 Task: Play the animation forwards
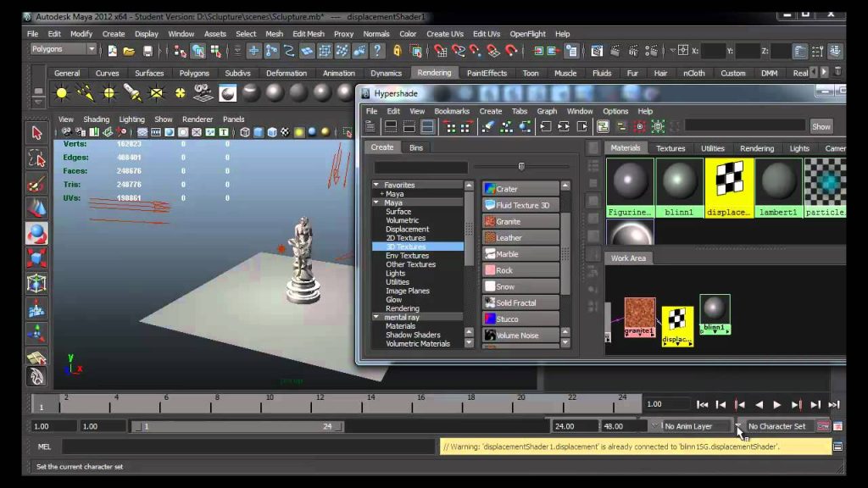[777, 405]
